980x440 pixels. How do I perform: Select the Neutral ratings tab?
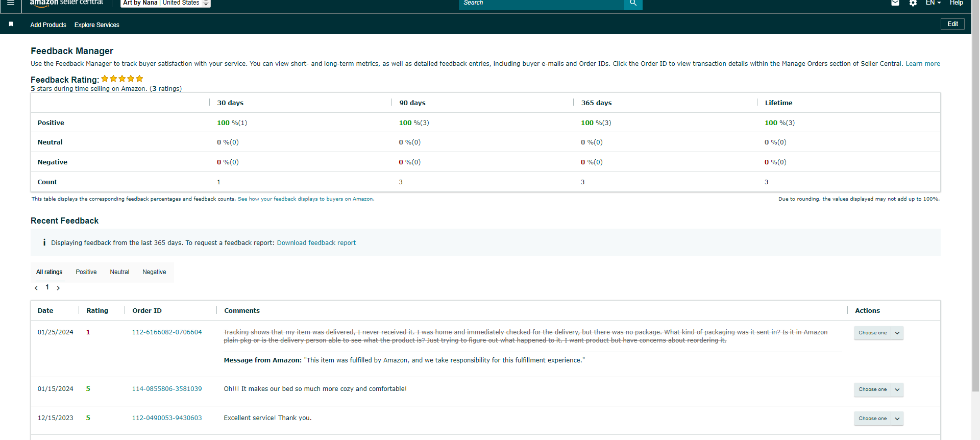click(x=119, y=272)
